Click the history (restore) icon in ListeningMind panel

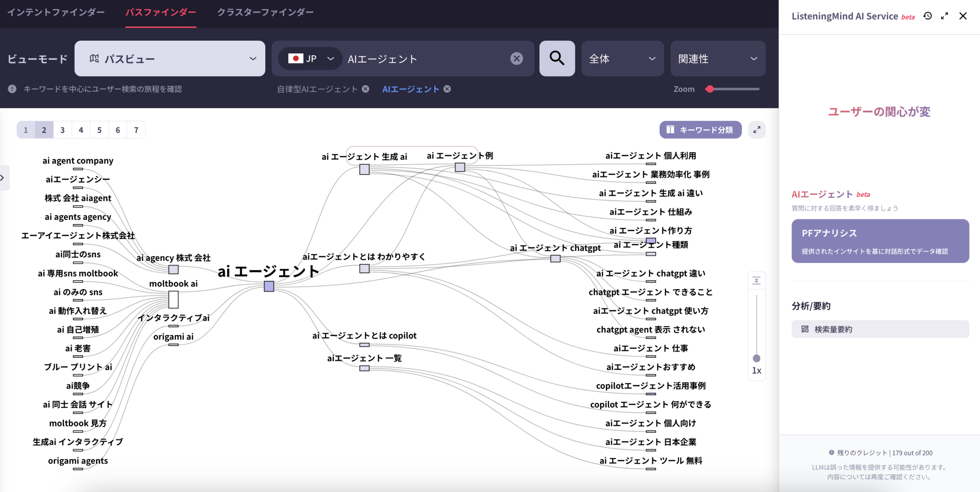(927, 16)
